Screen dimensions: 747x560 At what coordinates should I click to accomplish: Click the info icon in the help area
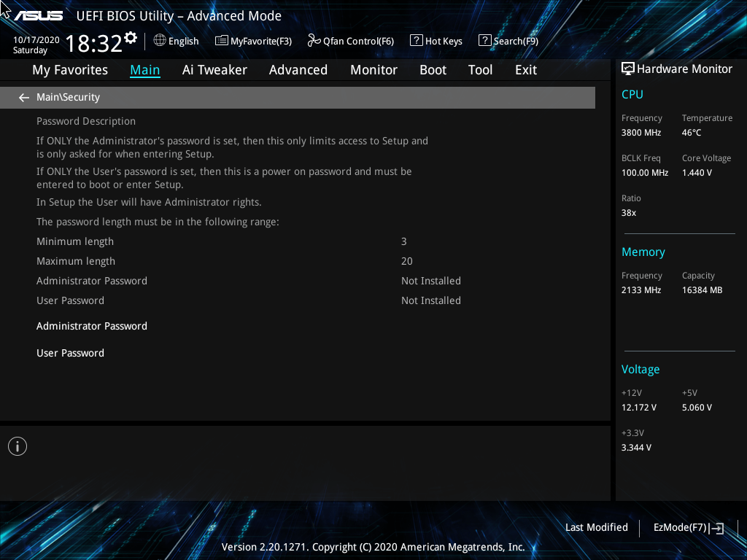18,446
